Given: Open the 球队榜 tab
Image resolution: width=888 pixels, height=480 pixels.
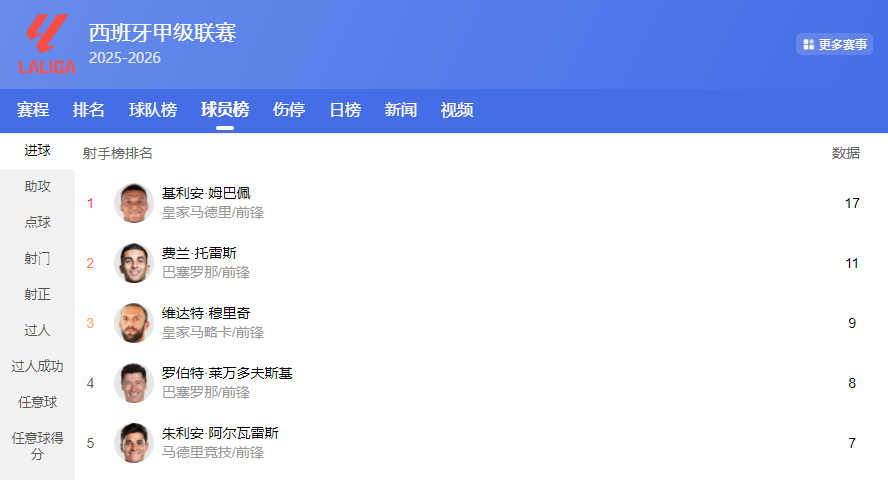Looking at the screenshot, I should 153,110.
